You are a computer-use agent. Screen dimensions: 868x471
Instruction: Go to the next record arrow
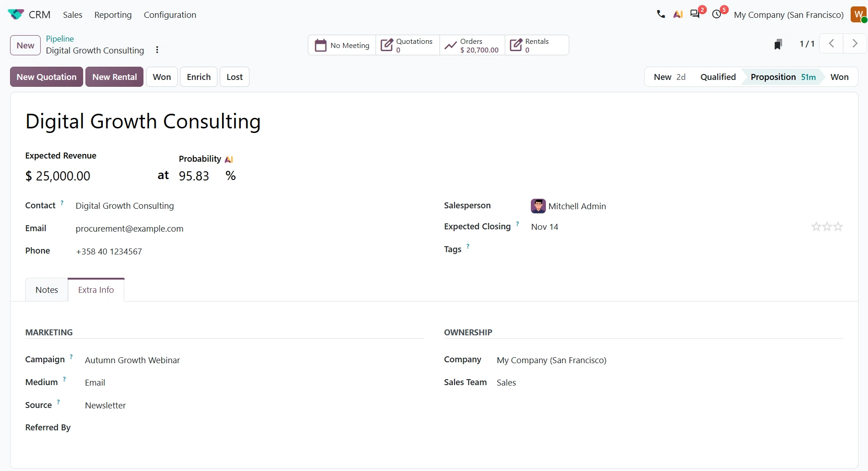click(855, 43)
